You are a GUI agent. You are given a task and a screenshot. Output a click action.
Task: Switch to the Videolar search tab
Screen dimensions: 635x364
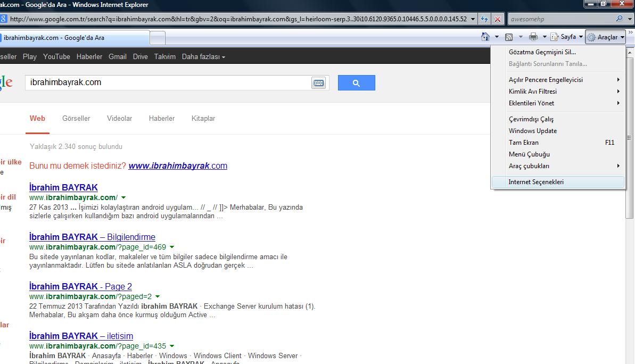(119, 118)
